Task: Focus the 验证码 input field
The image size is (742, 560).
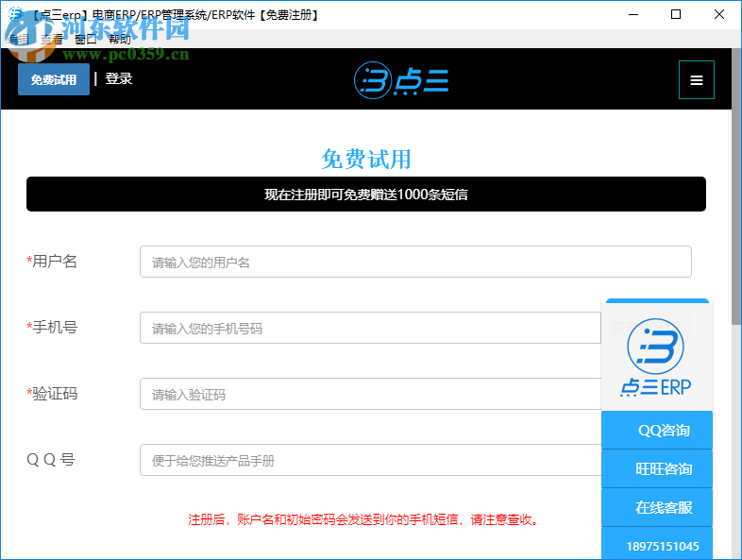Action: tap(370, 394)
